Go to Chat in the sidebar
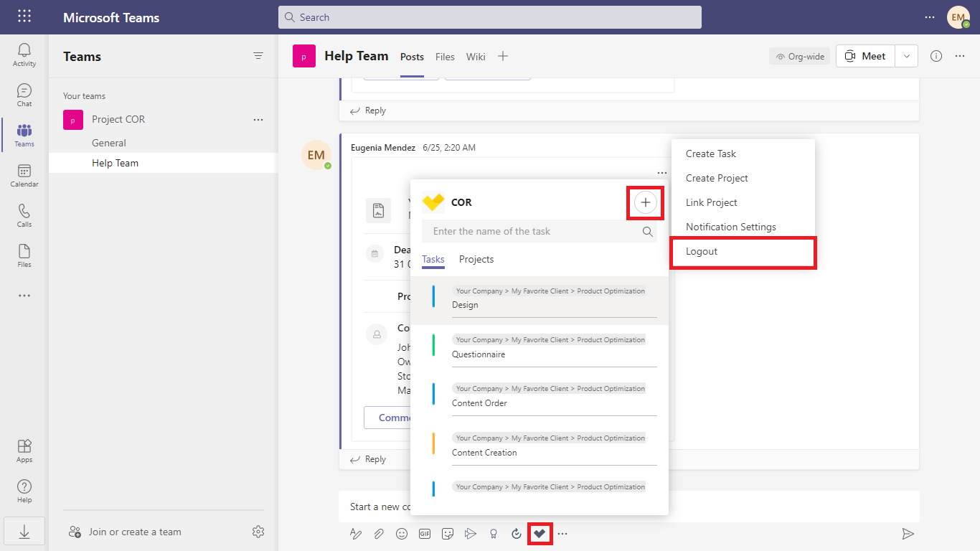 (x=24, y=95)
